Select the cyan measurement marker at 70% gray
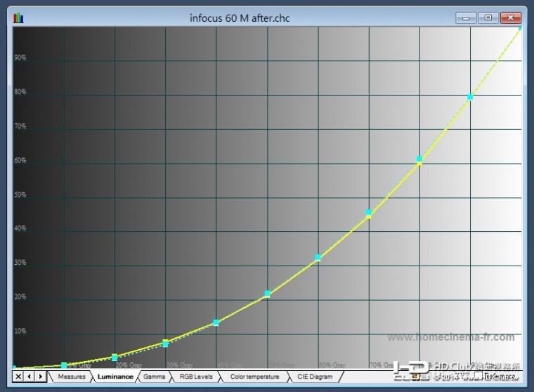 (x=368, y=212)
